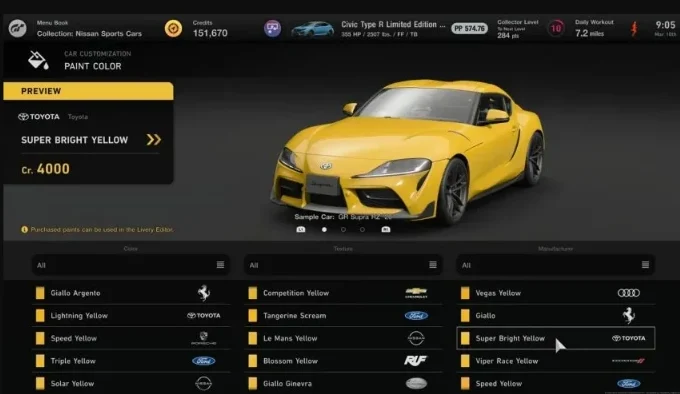Click the double chevron beside Super Bright Yellow
This screenshot has width=680, height=394.
[154, 140]
